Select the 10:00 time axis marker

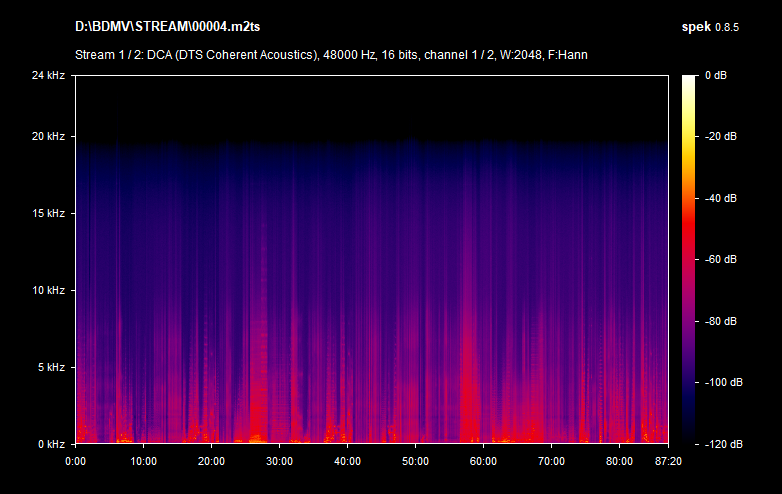[143, 461]
